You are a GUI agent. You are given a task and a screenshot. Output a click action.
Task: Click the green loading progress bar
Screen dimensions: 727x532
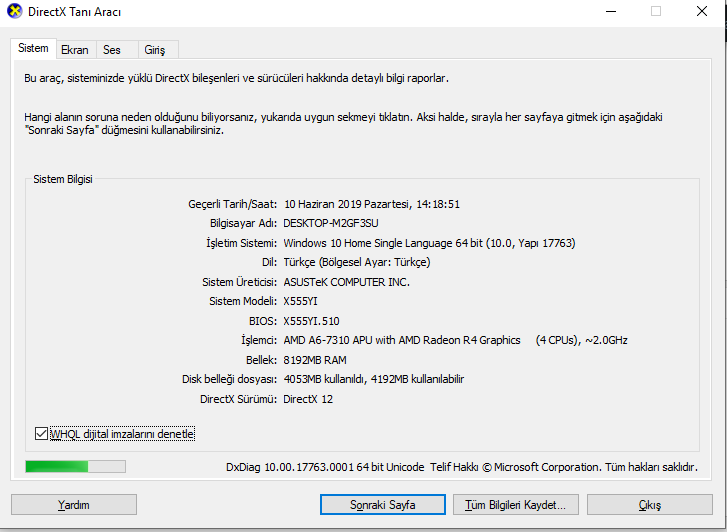pos(76,467)
